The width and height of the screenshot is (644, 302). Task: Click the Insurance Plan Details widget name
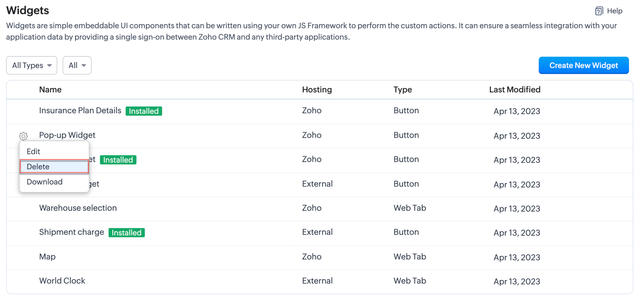pyautogui.click(x=80, y=110)
